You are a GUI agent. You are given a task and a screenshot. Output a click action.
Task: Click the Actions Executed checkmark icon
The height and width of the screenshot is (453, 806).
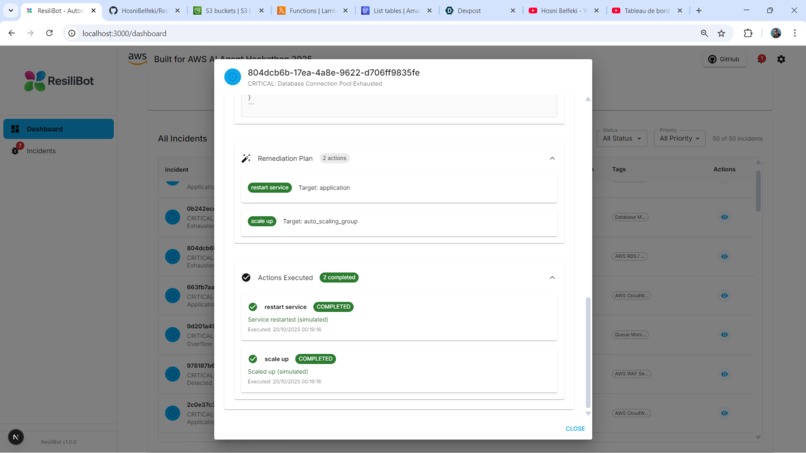click(246, 278)
